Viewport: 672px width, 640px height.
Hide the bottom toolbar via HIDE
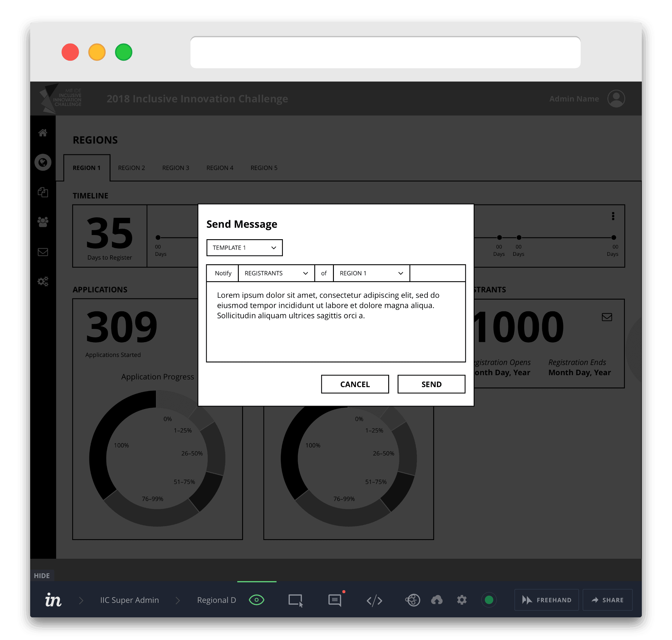(x=42, y=576)
